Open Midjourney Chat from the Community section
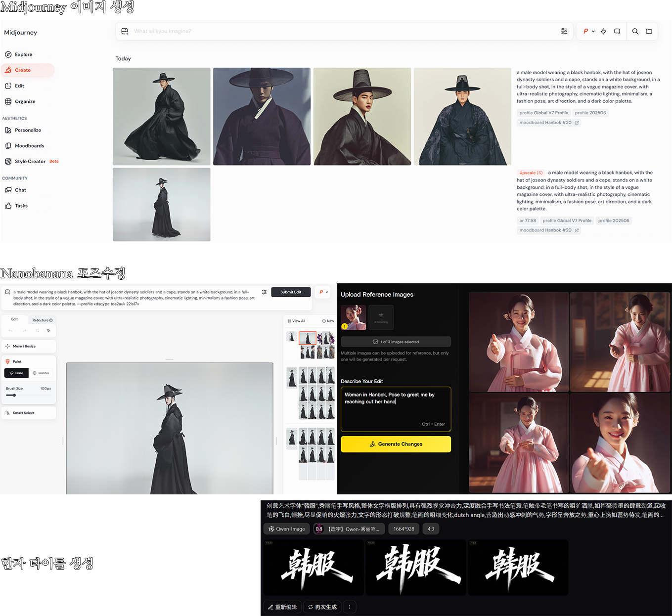Viewport: 672px width, 616px height. pyautogui.click(x=20, y=190)
